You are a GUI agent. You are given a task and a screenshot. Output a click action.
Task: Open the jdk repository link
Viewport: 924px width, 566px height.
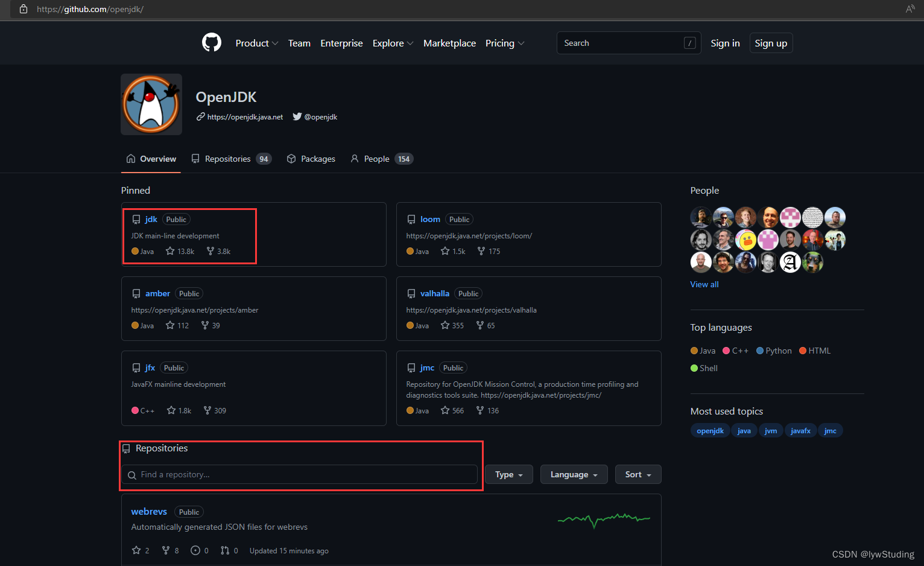(x=151, y=219)
